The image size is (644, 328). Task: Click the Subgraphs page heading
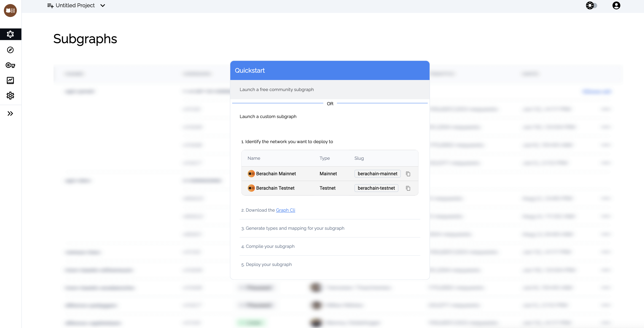pos(85,39)
